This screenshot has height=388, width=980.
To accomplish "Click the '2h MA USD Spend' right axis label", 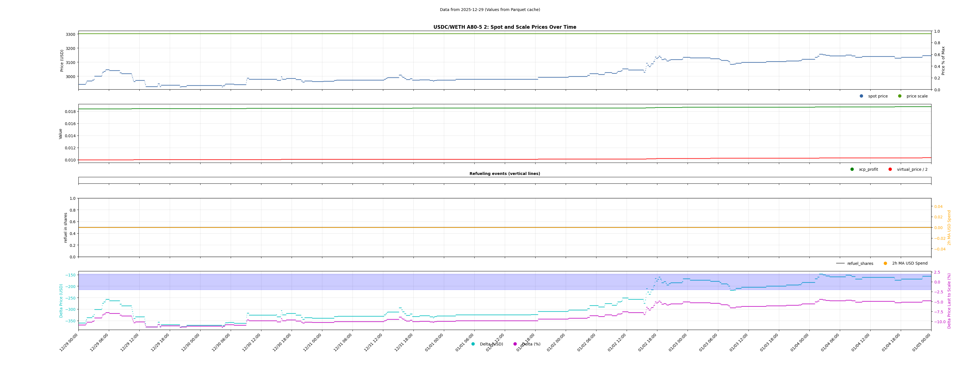I will point(949,228).
